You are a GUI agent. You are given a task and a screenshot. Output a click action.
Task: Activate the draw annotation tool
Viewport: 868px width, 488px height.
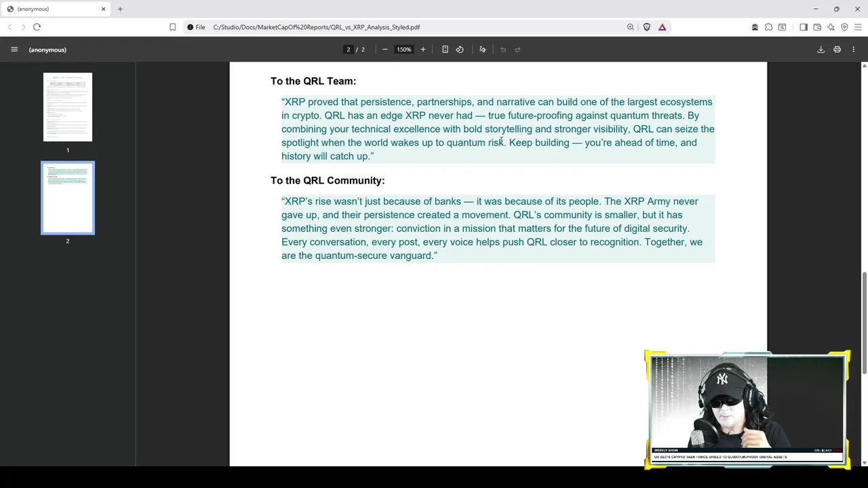(483, 49)
